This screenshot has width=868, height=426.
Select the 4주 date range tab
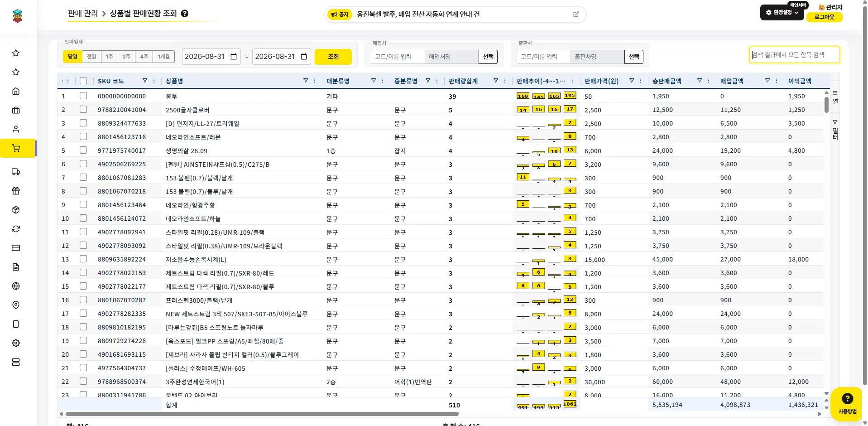click(x=144, y=57)
